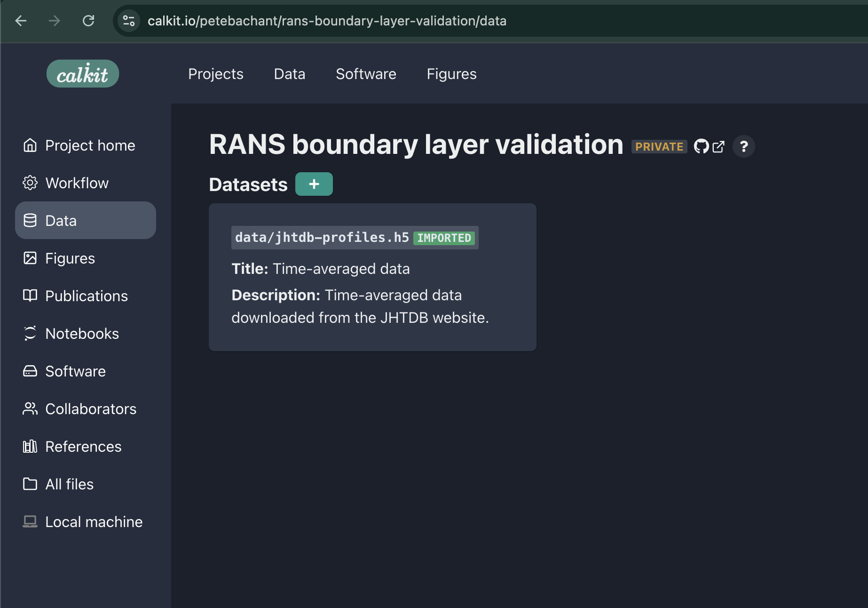This screenshot has width=868, height=608.
Task: Click the Figures image icon in sidebar
Action: (30, 258)
